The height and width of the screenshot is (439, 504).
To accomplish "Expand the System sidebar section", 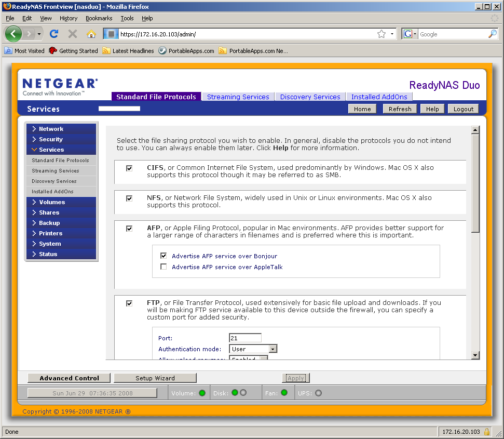I will pyautogui.click(x=61, y=244).
